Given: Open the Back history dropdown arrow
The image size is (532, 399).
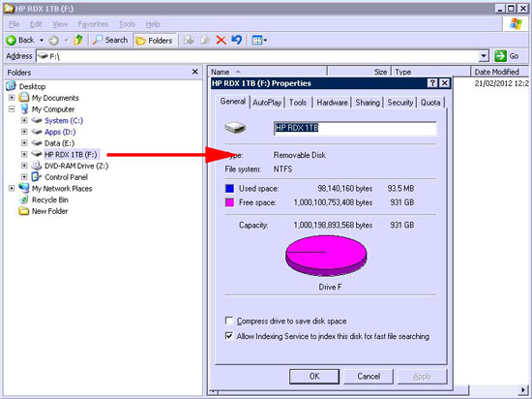Looking at the screenshot, I should 42,40.
